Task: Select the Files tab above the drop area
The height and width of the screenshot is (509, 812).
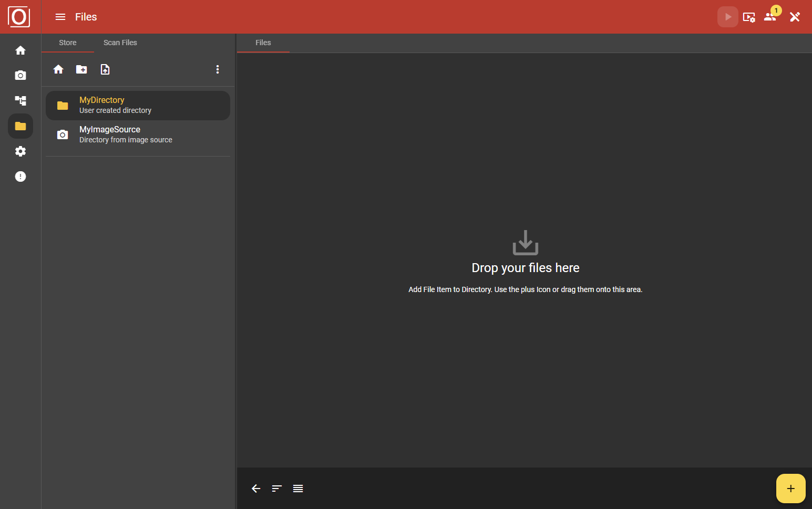Action: [263, 43]
